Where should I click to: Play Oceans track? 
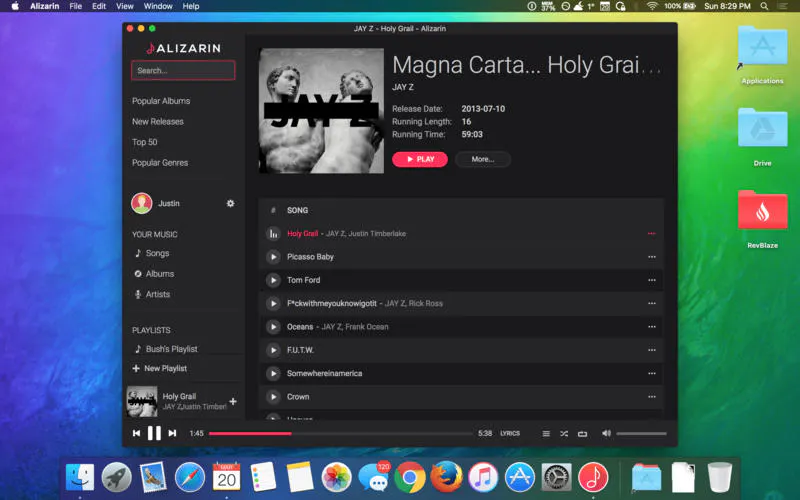[273, 327]
